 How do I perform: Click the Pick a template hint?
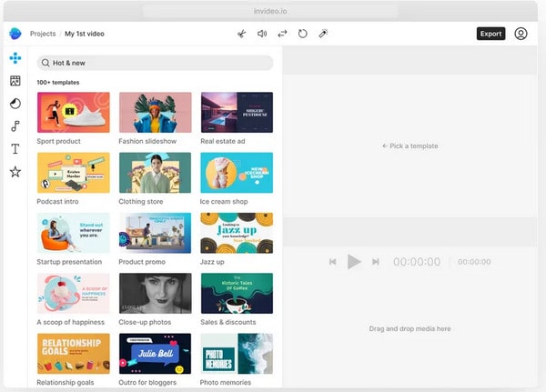click(409, 146)
